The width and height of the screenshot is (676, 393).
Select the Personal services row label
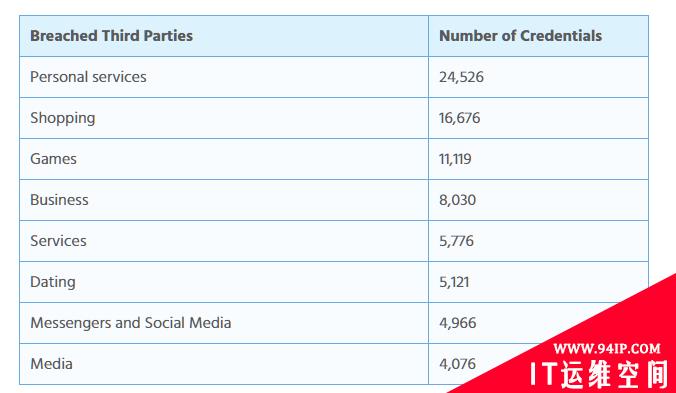tap(88, 77)
